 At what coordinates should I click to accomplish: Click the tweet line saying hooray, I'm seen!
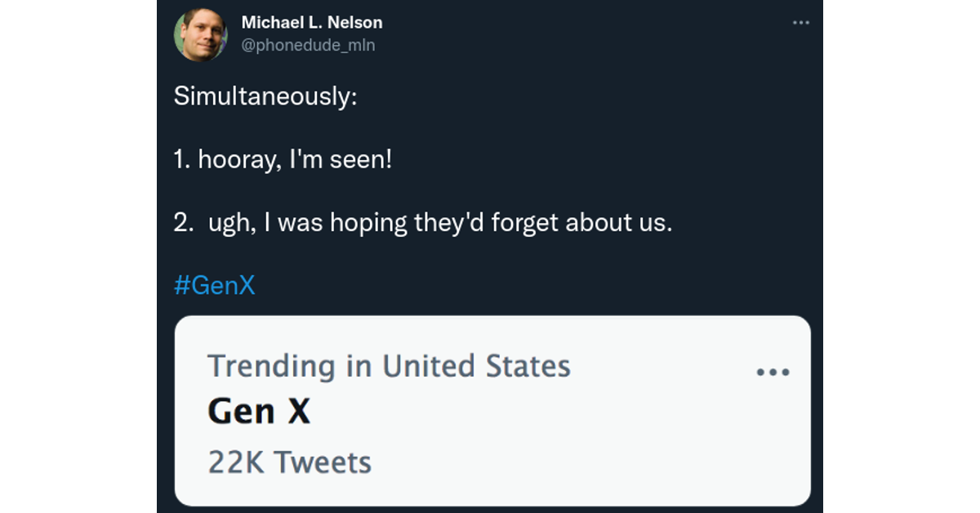click(x=283, y=159)
